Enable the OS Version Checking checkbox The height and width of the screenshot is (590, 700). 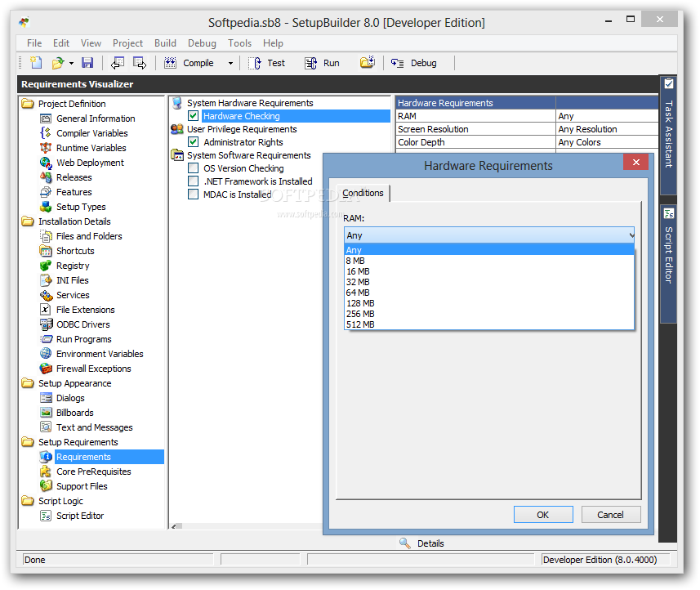[194, 168]
